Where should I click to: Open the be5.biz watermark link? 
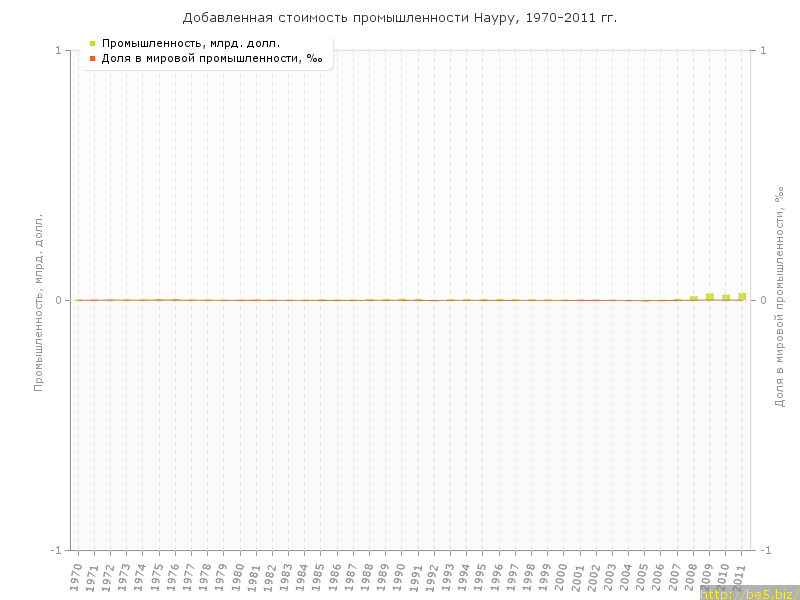[x=749, y=593]
